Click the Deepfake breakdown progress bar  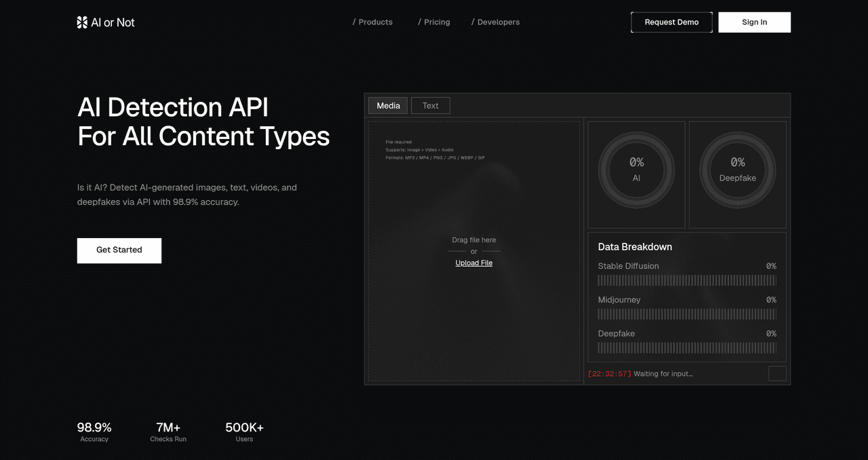coord(687,348)
